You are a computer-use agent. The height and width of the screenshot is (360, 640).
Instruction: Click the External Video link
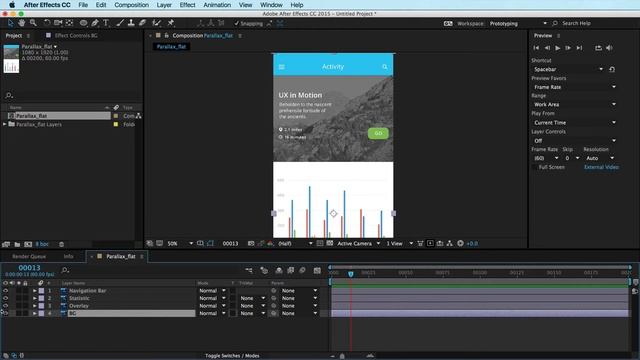coord(601,167)
